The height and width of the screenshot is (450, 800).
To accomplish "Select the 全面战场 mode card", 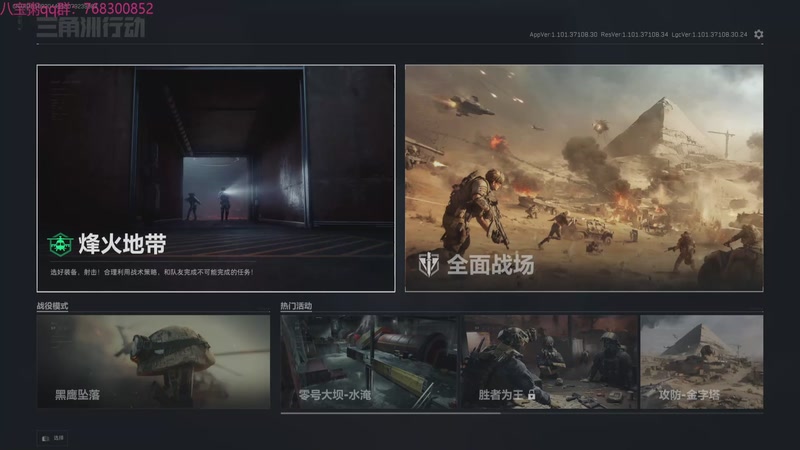I will 584,178.
